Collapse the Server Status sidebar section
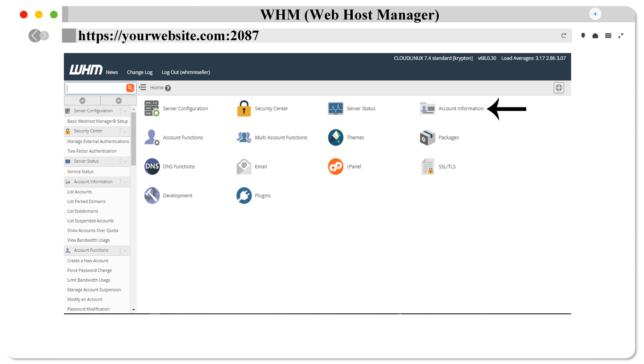This screenshot has width=644, height=364. tap(125, 161)
